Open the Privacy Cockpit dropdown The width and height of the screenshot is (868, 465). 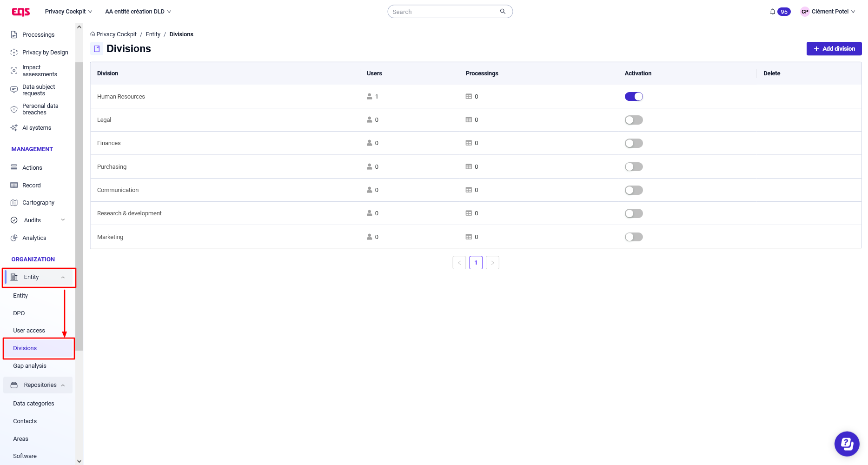68,12
